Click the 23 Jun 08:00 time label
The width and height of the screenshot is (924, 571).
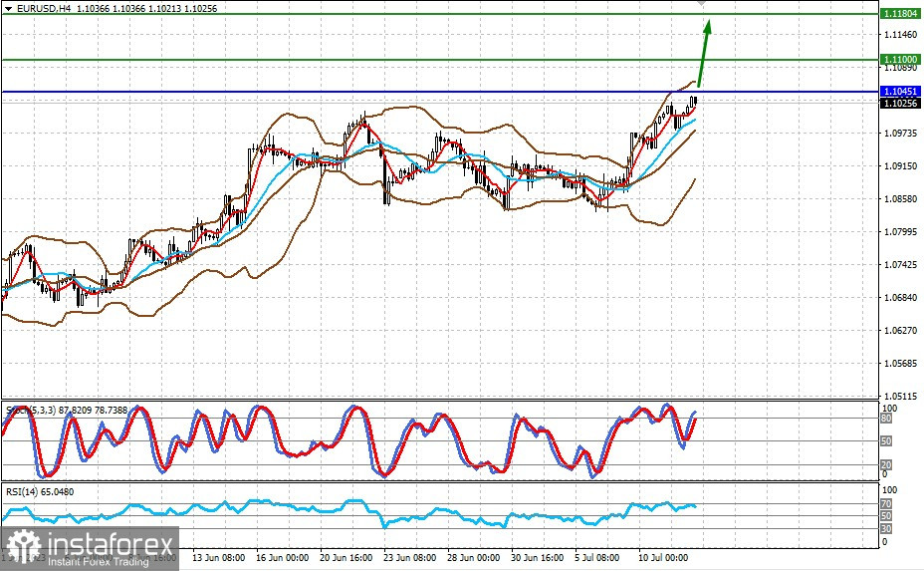pos(409,557)
